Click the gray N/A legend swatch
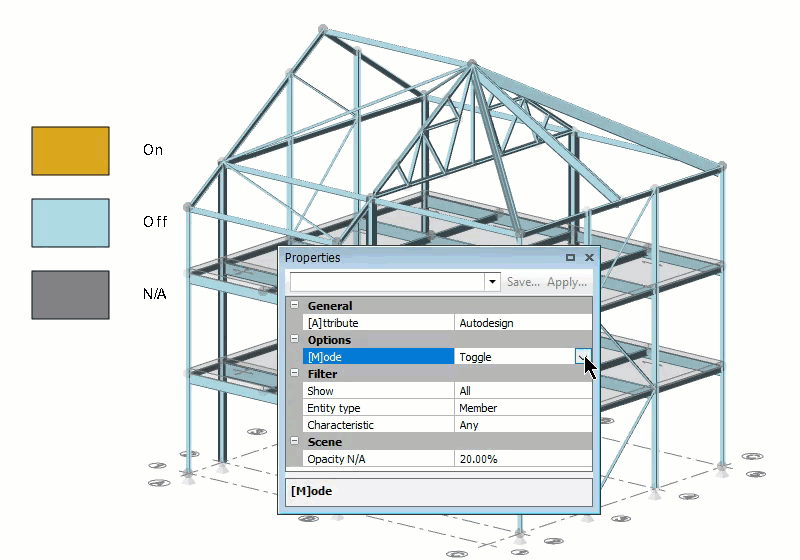 coord(70,295)
